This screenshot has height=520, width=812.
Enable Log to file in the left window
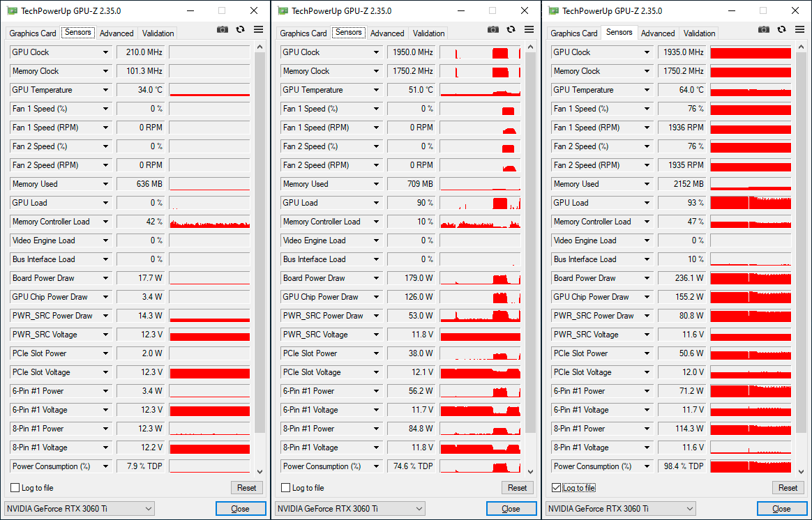click(x=15, y=488)
